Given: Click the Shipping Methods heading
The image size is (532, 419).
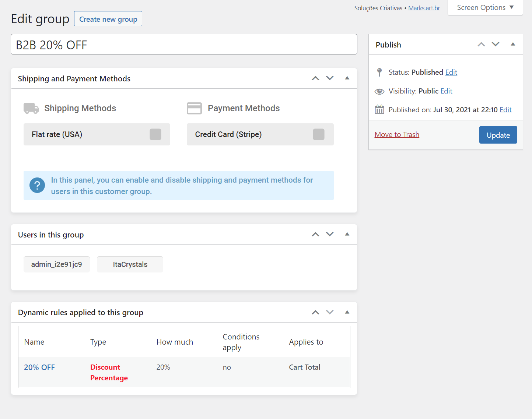Looking at the screenshot, I should click(x=80, y=108).
